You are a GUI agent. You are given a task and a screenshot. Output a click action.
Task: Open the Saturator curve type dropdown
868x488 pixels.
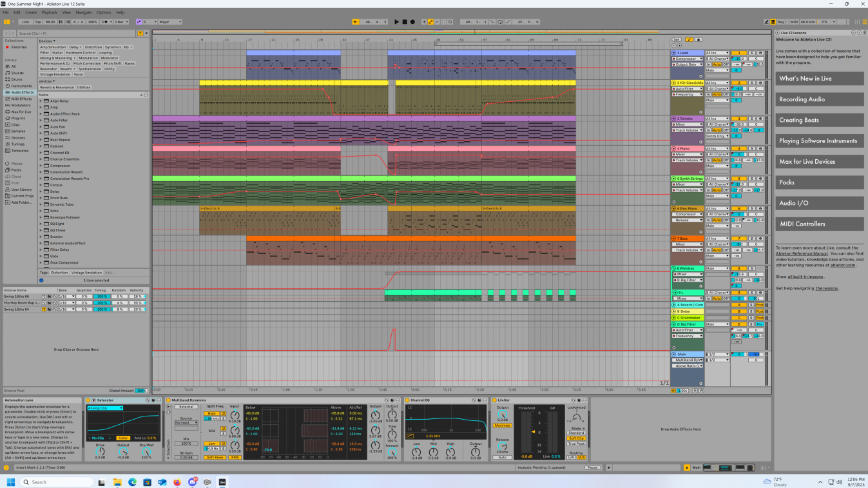(105, 408)
